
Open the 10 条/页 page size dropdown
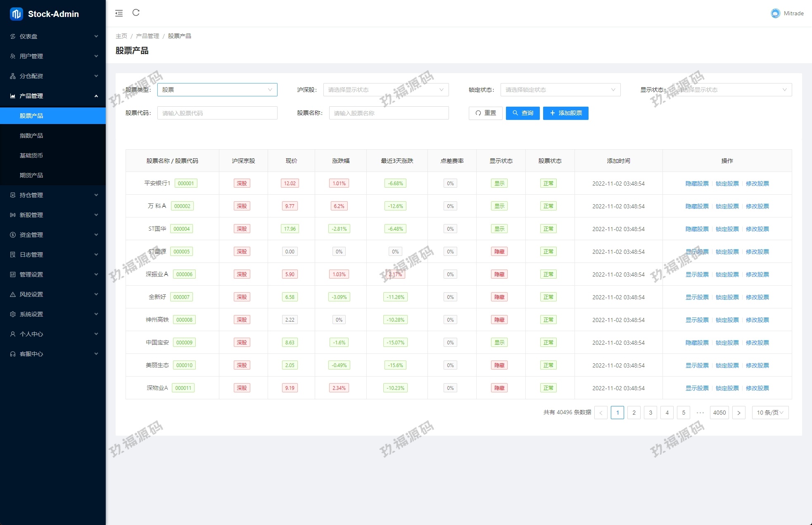tap(770, 413)
